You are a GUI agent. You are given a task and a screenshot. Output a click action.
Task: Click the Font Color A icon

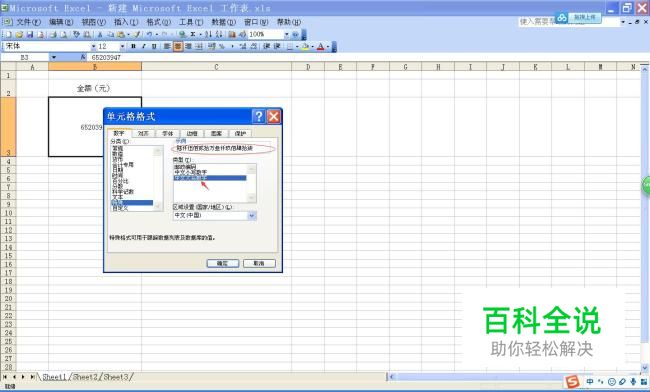320,46
